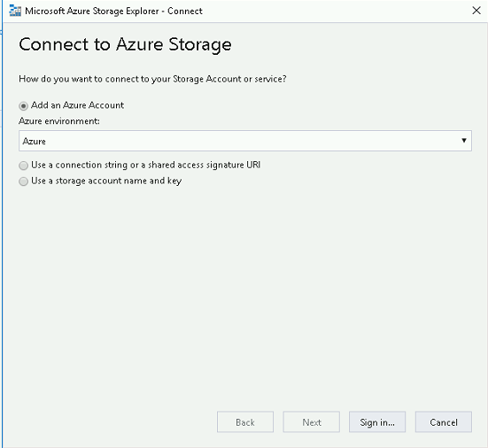Cancel the connection dialog
The width and height of the screenshot is (488, 448).
pos(444,422)
